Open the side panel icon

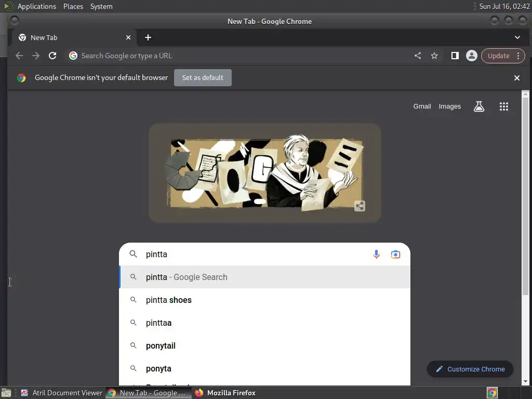(x=455, y=56)
